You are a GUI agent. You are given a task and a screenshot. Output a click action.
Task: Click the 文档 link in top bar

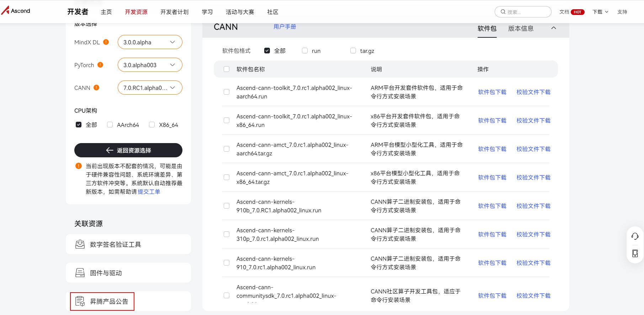564,12
